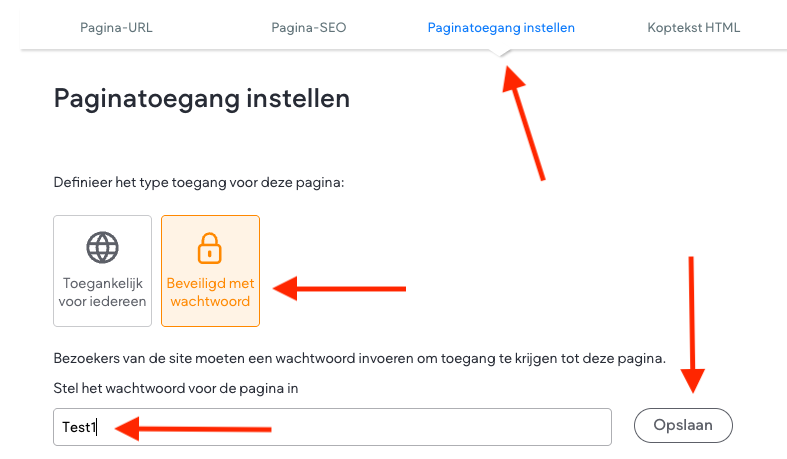Go to the Koptekst HTML tab

click(x=693, y=28)
